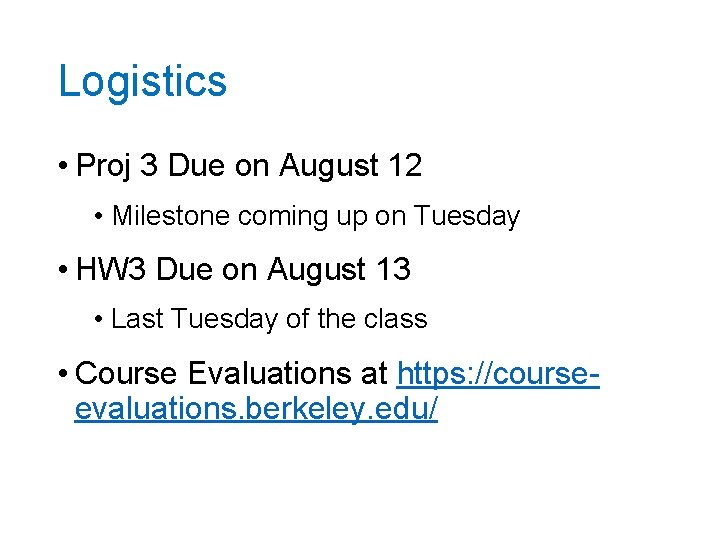The width and height of the screenshot is (720, 540).
Task: Click the August 12 date text
Action: click(x=350, y=165)
